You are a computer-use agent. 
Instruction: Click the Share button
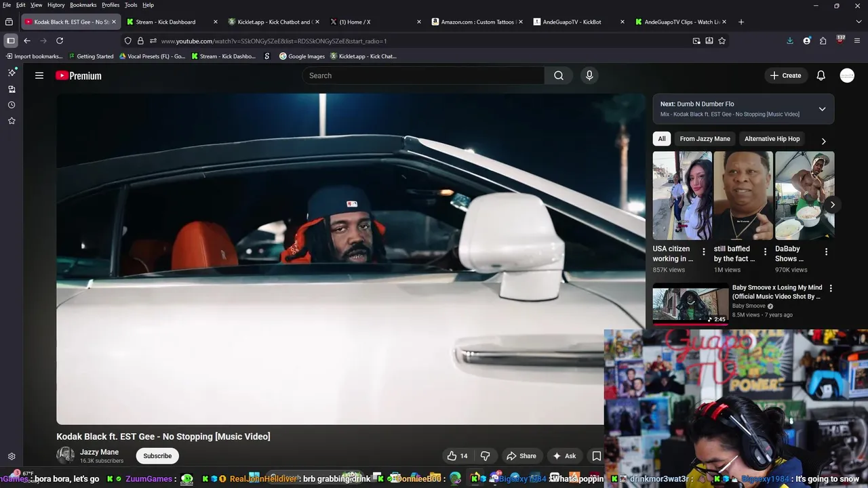pos(521,456)
